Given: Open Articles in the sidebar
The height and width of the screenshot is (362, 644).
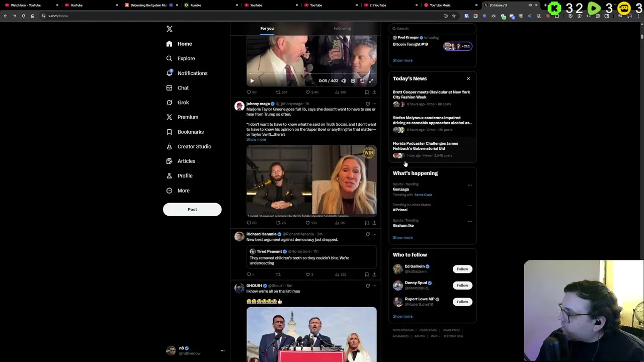Looking at the screenshot, I should point(181,161).
